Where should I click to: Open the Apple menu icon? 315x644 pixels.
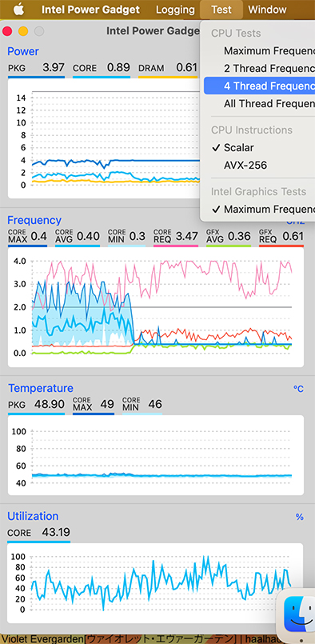click(18, 9)
